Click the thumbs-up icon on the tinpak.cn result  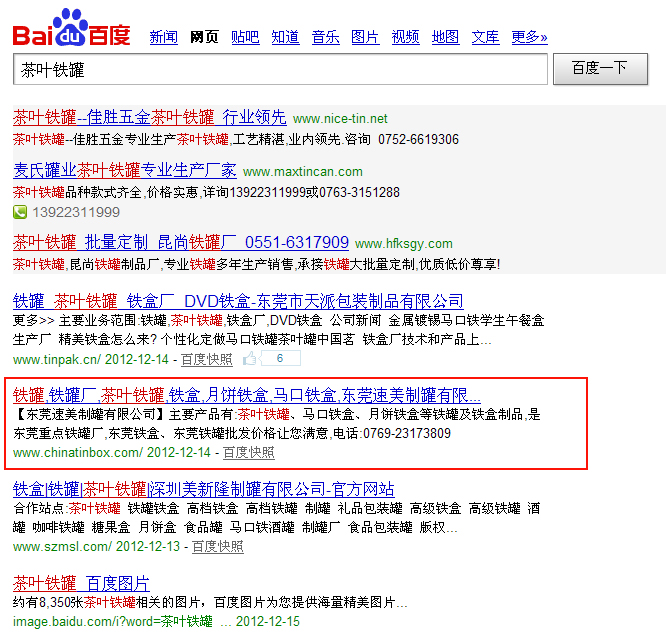click(250, 358)
